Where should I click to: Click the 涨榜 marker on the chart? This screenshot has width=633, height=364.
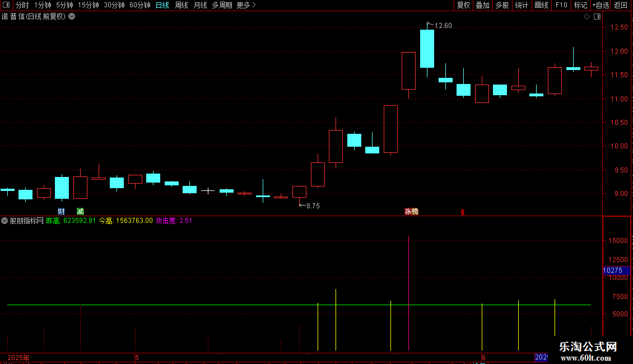[411, 212]
